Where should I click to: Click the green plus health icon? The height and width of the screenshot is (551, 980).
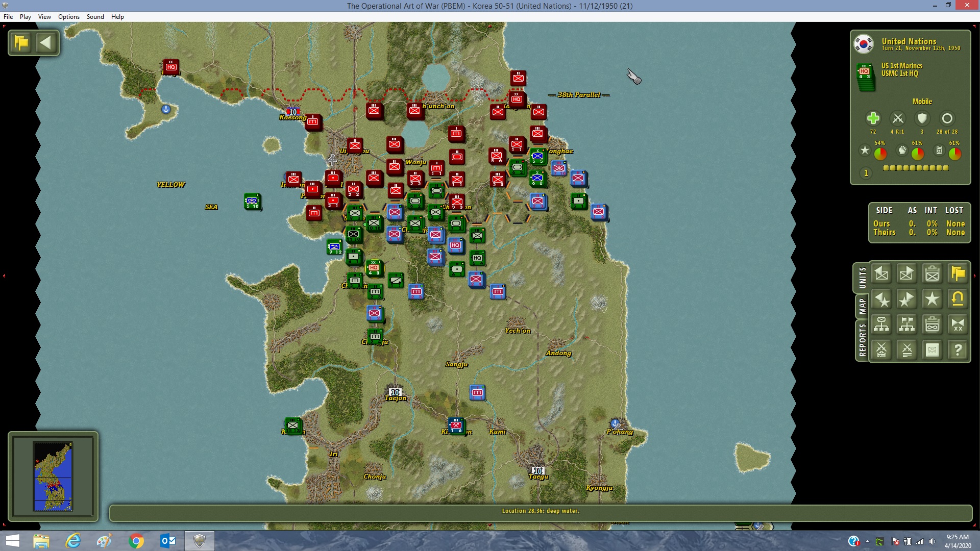click(873, 118)
